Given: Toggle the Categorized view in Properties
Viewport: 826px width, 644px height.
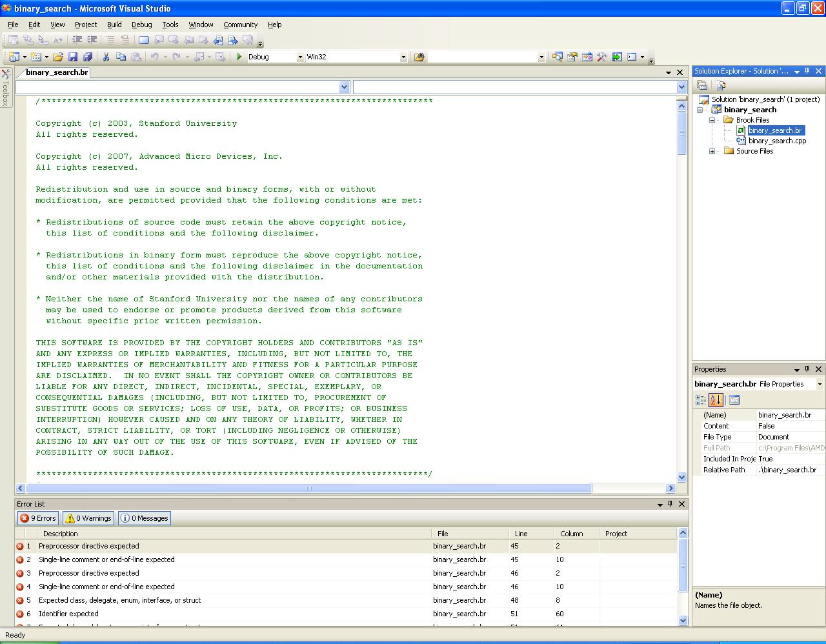Looking at the screenshot, I should pyautogui.click(x=701, y=400).
